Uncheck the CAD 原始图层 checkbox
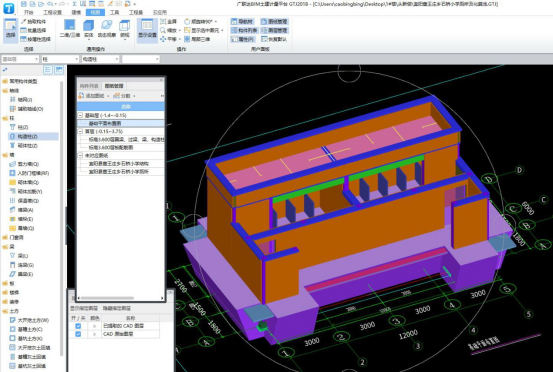Viewport: 553px width, 372px height. tap(78, 334)
